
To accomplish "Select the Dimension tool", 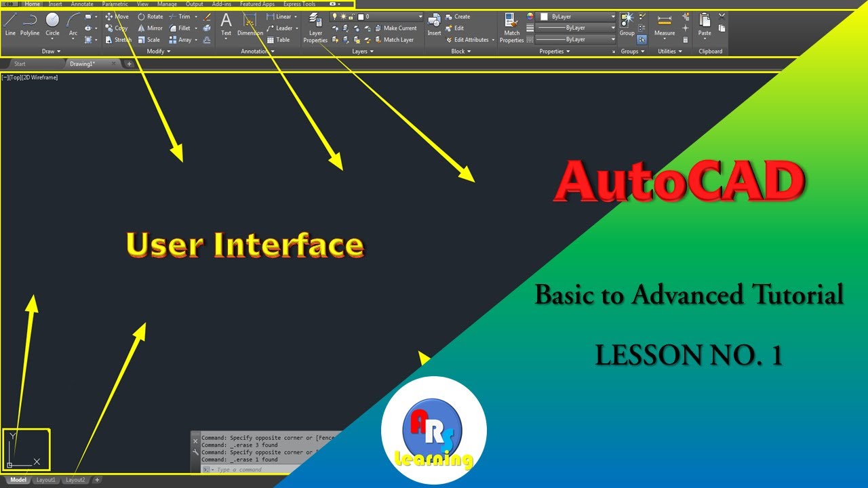I will click(x=250, y=24).
